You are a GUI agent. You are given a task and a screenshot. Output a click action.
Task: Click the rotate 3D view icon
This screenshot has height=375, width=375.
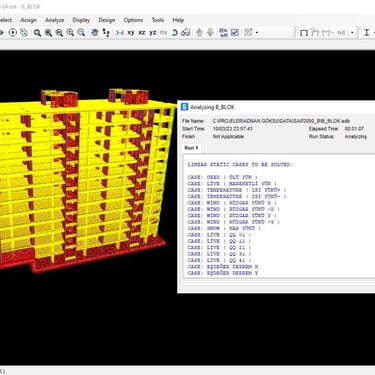point(174,32)
